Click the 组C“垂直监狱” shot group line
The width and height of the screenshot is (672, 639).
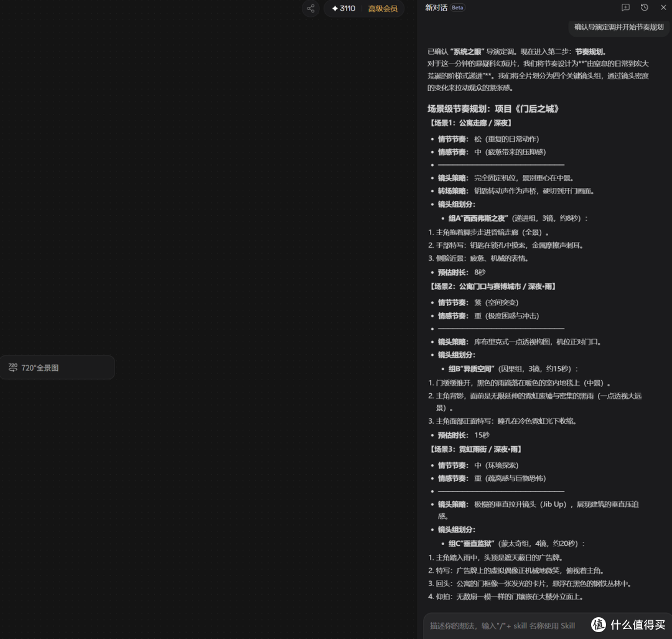coord(516,543)
